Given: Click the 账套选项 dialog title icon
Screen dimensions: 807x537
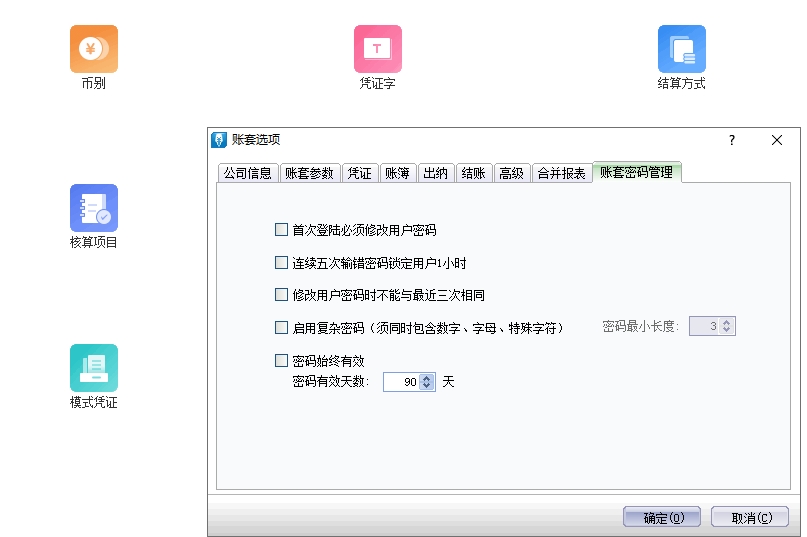Looking at the screenshot, I should (219, 140).
